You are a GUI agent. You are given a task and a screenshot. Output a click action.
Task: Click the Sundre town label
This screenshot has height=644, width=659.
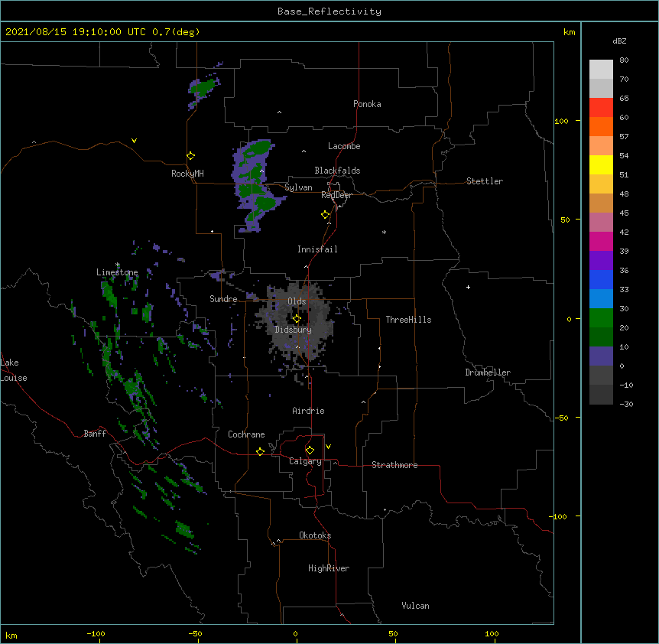point(223,299)
